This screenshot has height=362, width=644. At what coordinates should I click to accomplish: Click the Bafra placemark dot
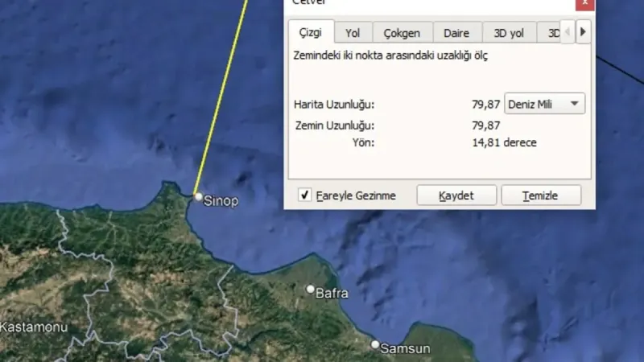pyautogui.click(x=311, y=290)
